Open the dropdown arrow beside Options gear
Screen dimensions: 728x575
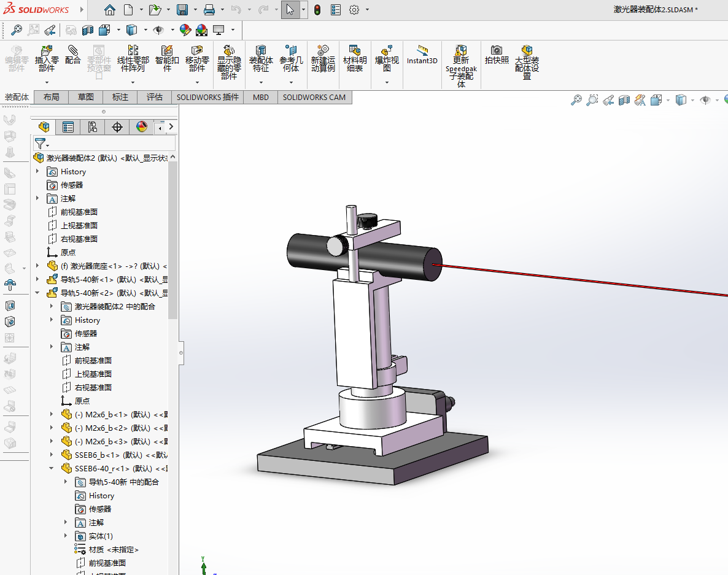pos(367,10)
